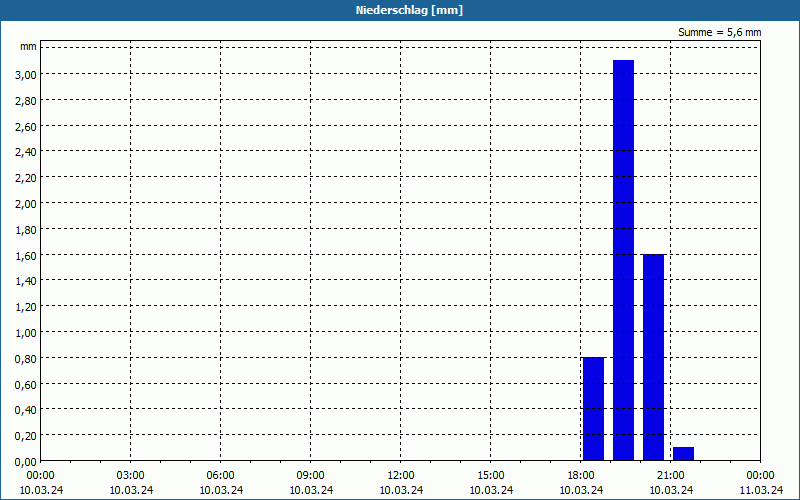The height and width of the screenshot is (500, 800).
Task: Click the 1,00 y-axis label
Action: [x=26, y=333]
